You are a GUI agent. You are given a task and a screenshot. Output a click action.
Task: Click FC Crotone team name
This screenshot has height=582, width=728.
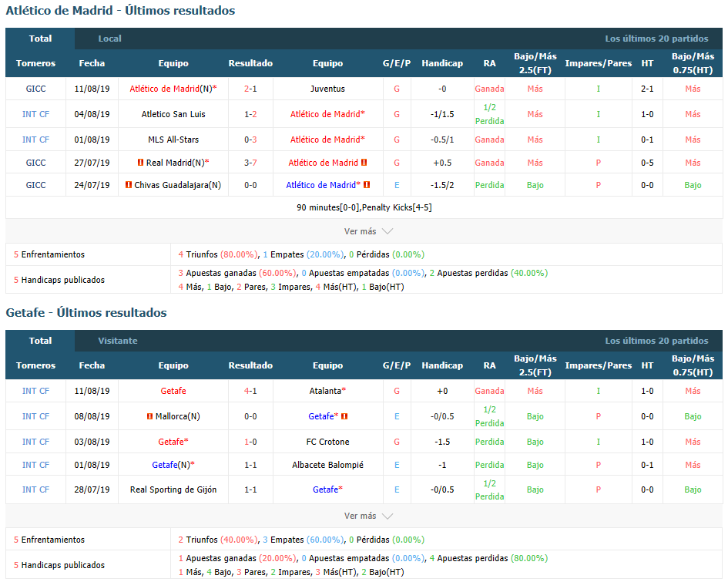coord(327,442)
